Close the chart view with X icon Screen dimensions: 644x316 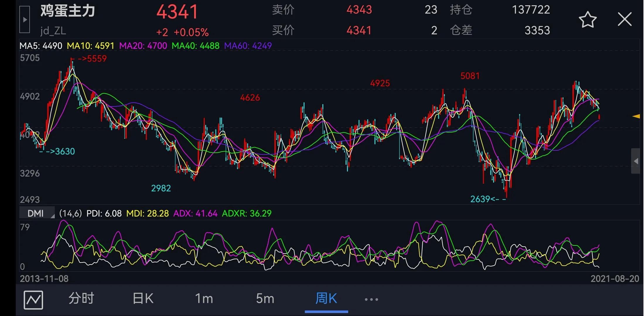[624, 20]
